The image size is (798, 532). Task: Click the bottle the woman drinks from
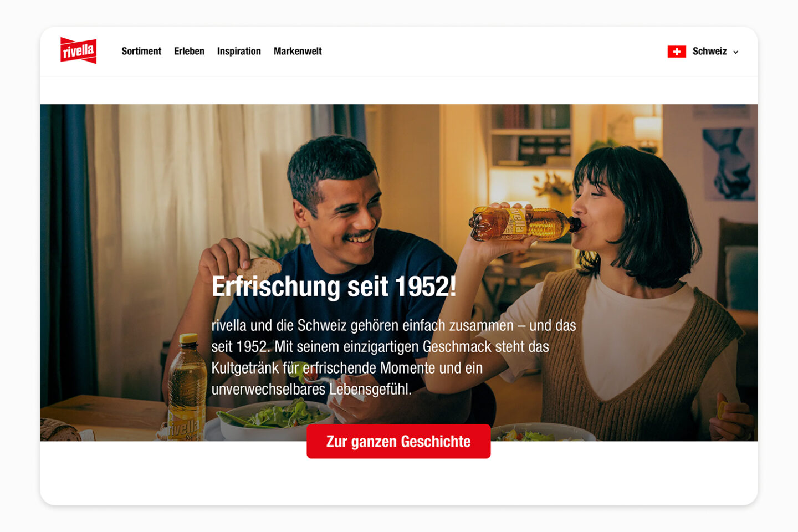(524, 224)
